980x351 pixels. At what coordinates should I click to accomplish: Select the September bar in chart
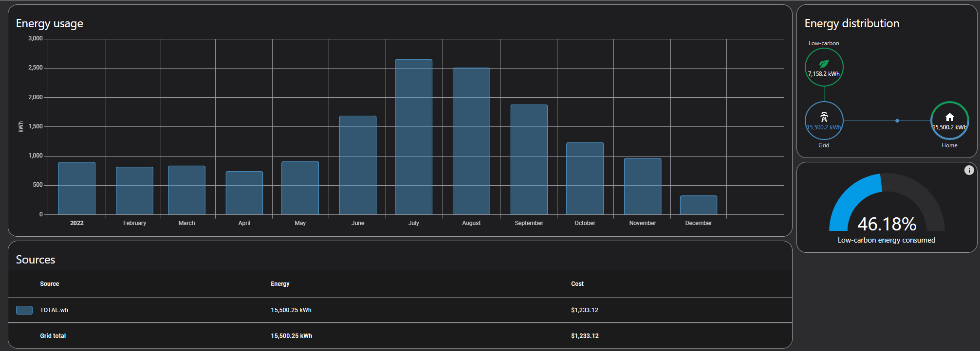pyautogui.click(x=529, y=159)
